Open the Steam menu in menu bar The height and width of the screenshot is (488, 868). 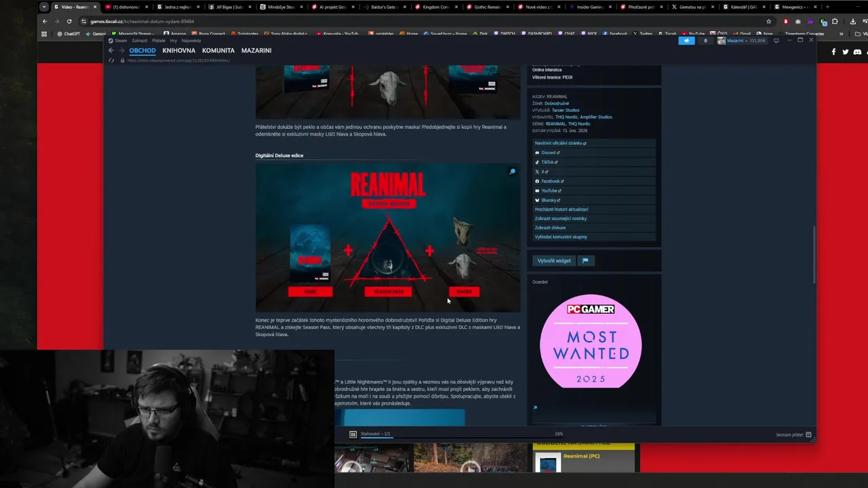(121, 41)
